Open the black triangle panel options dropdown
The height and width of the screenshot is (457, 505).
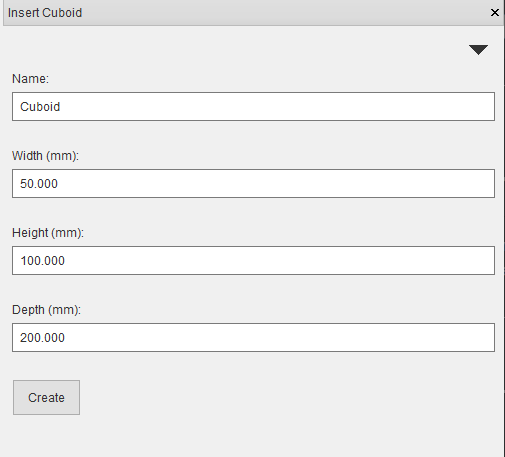[x=478, y=50]
